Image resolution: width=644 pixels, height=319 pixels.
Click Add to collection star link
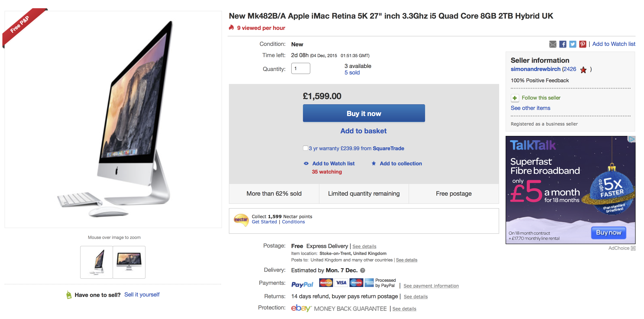pyautogui.click(x=401, y=164)
